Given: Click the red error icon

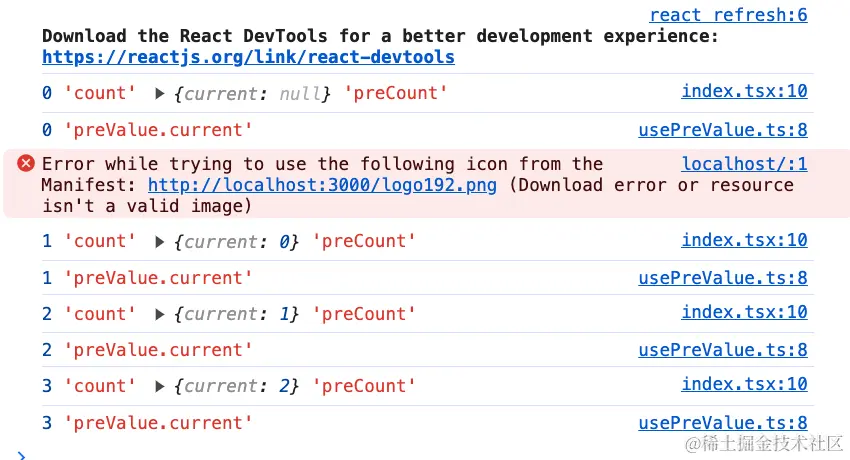Looking at the screenshot, I should 26,164.
